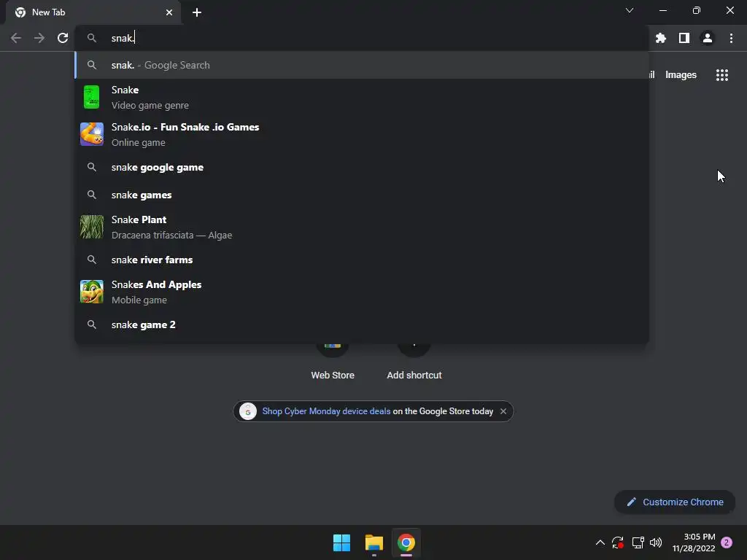Image resolution: width=747 pixels, height=560 pixels.
Task: Open a new tab with plus button
Action: click(197, 12)
